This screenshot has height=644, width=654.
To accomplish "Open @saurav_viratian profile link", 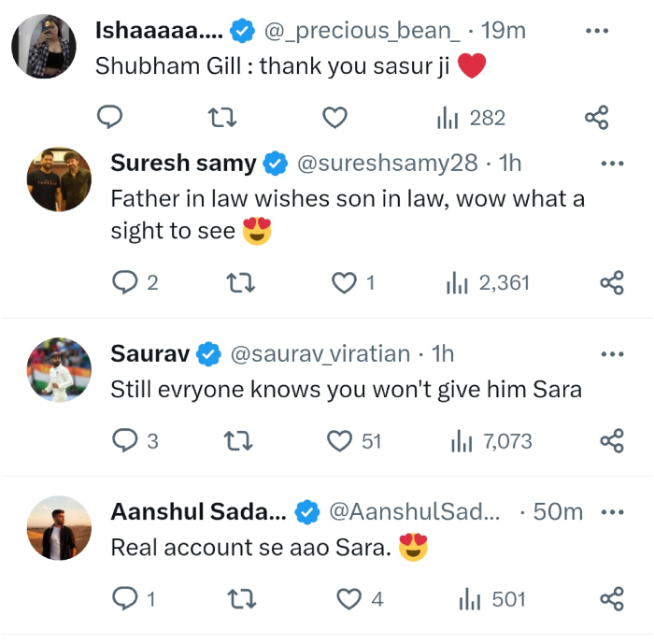I will point(320,354).
